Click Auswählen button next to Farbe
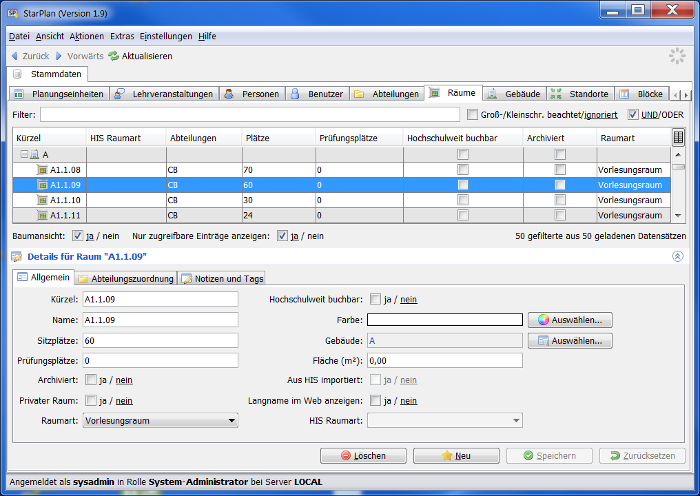Screen dimensions: 700x496 pos(570,320)
